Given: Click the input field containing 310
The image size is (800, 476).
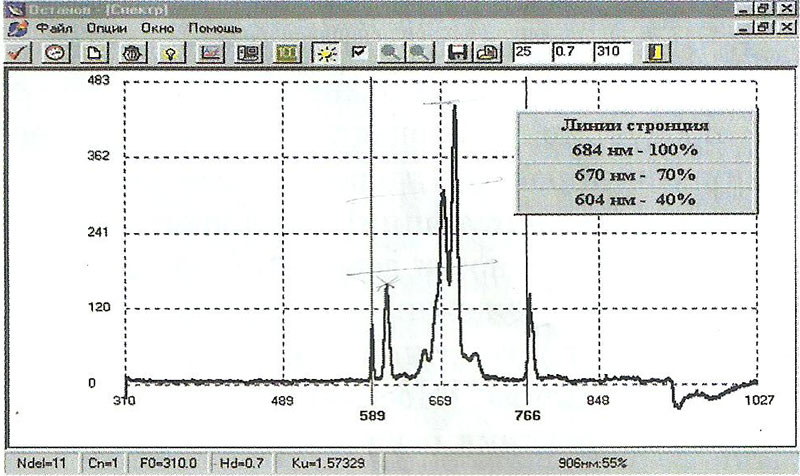Looking at the screenshot, I should [x=616, y=52].
